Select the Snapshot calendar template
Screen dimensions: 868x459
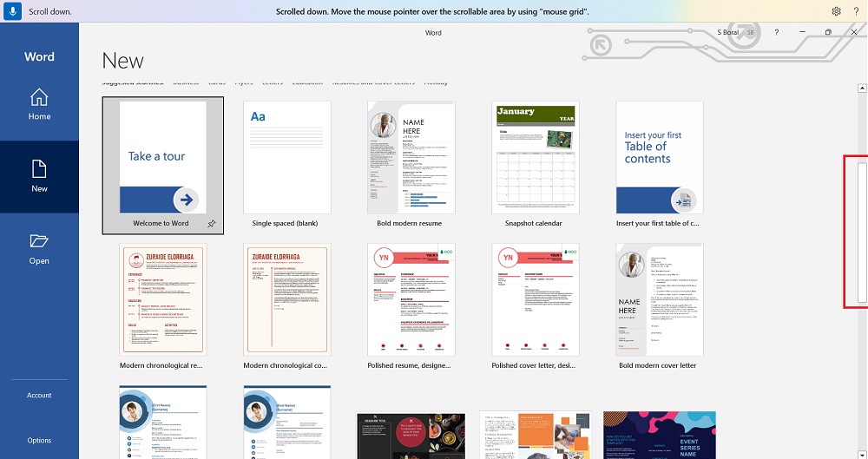[536, 165]
